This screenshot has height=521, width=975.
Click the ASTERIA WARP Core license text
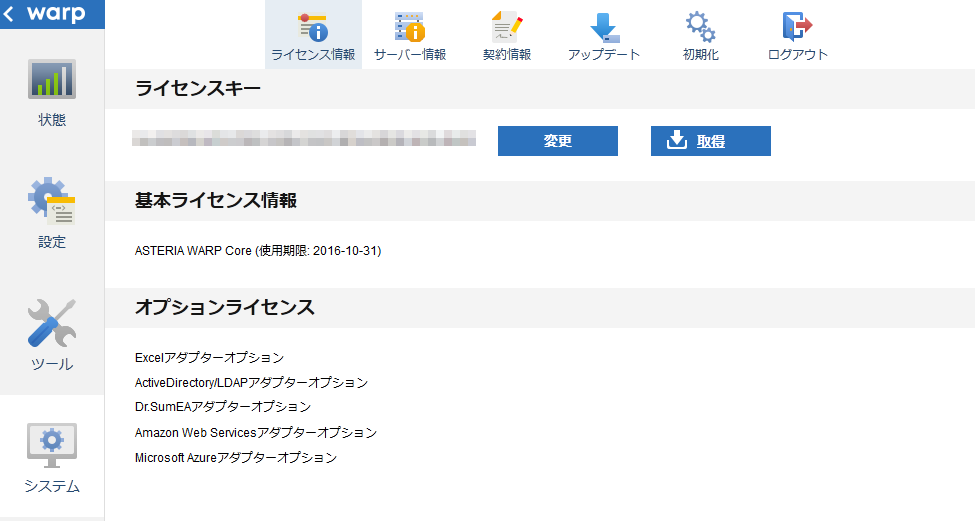tap(258, 251)
